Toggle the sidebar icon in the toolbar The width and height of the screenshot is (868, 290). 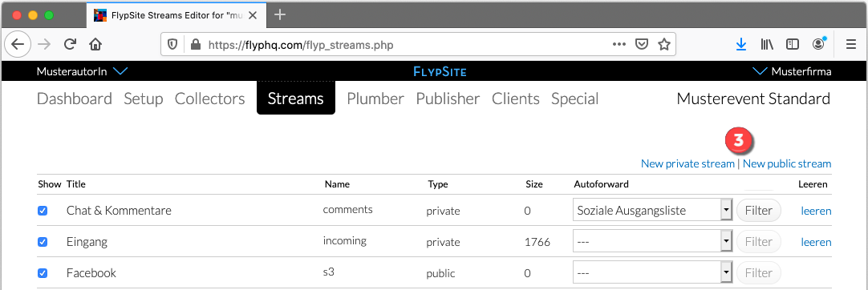point(793,45)
